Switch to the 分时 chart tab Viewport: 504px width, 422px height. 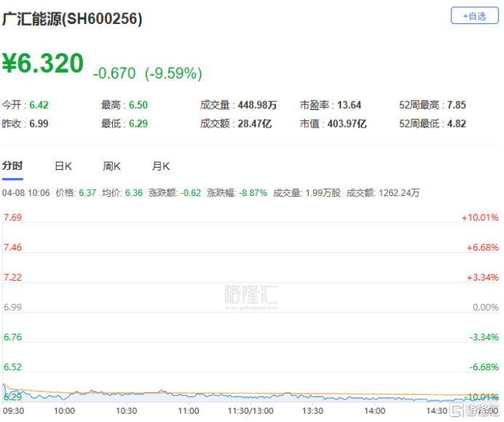point(12,165)
